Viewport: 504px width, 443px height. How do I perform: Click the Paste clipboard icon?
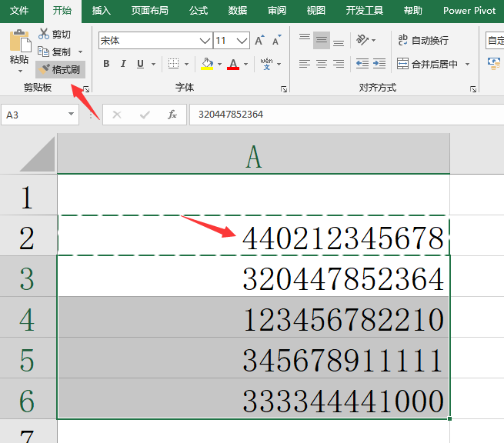coord(20,41)
